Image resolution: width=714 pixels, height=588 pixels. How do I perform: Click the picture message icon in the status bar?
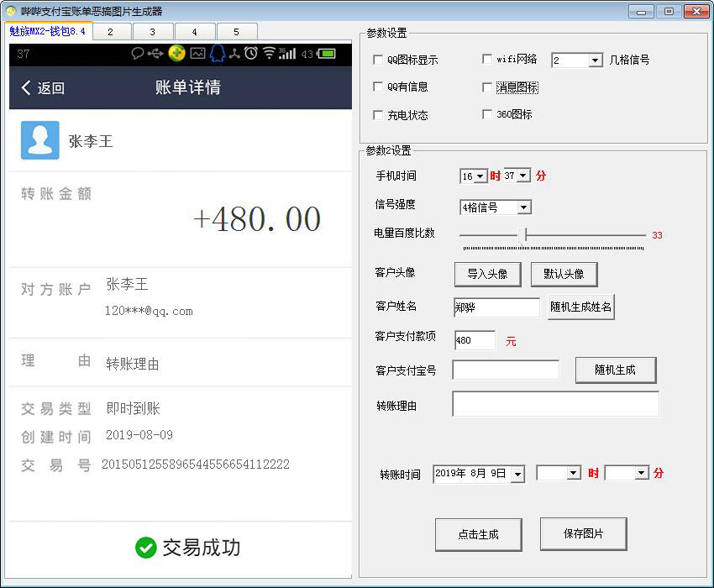[197, 54]
